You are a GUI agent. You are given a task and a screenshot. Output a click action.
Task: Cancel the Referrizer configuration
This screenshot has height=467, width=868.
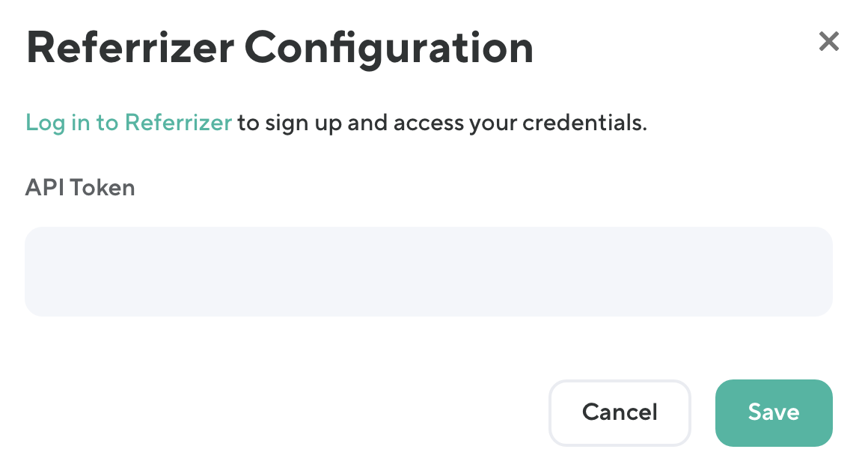(x=620, y=412)
